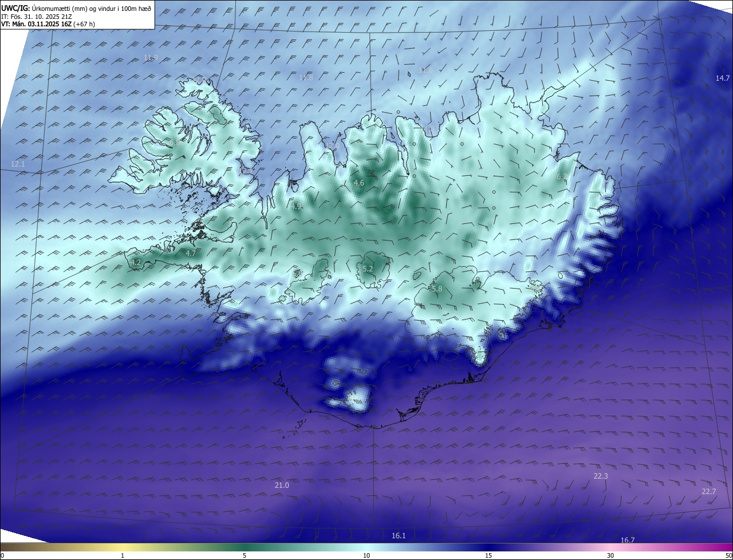Click the 22.3 value label
Image resolution: width=733 pixels, height=560 pixels.
601,476
